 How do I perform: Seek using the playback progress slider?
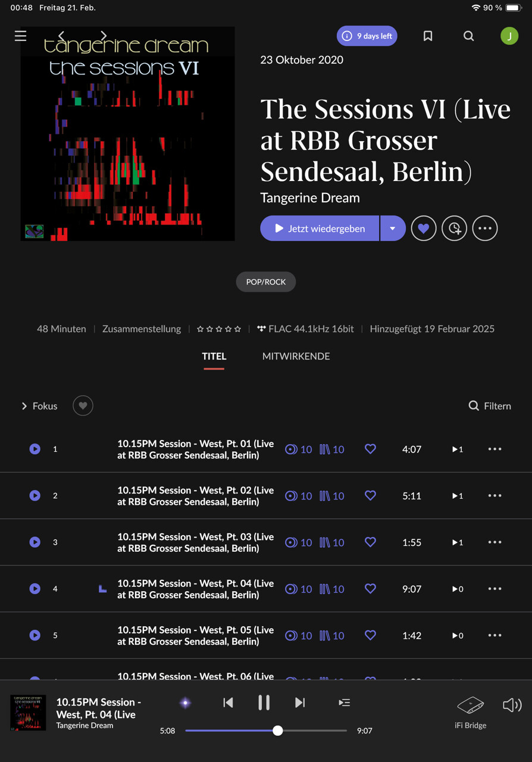point(266,730)
